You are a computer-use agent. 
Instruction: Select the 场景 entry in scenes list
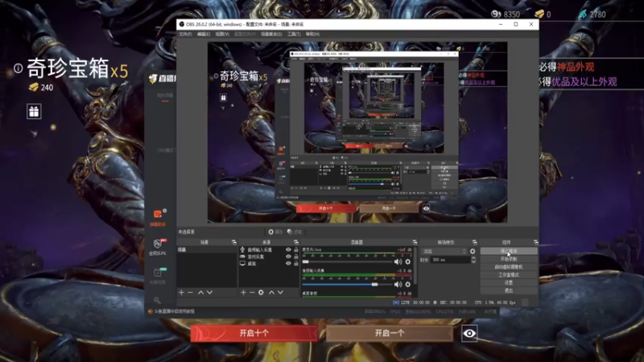(x=207, y=249)
